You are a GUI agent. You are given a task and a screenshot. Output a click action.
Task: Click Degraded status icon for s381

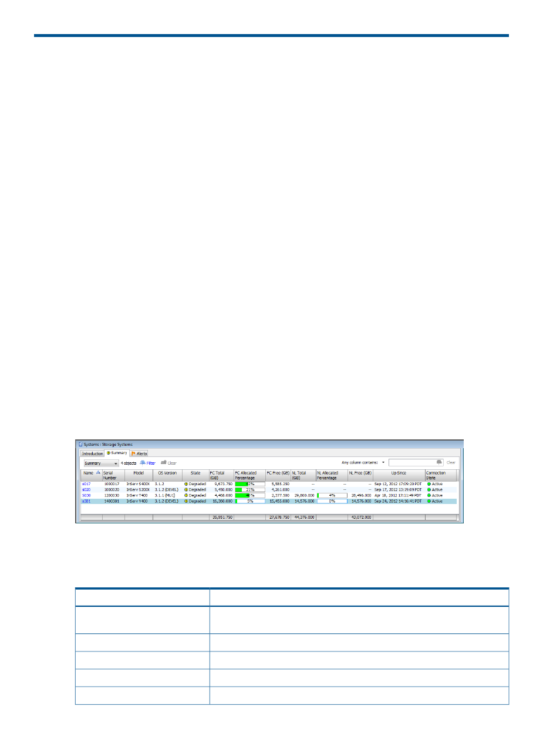(186, 502)
